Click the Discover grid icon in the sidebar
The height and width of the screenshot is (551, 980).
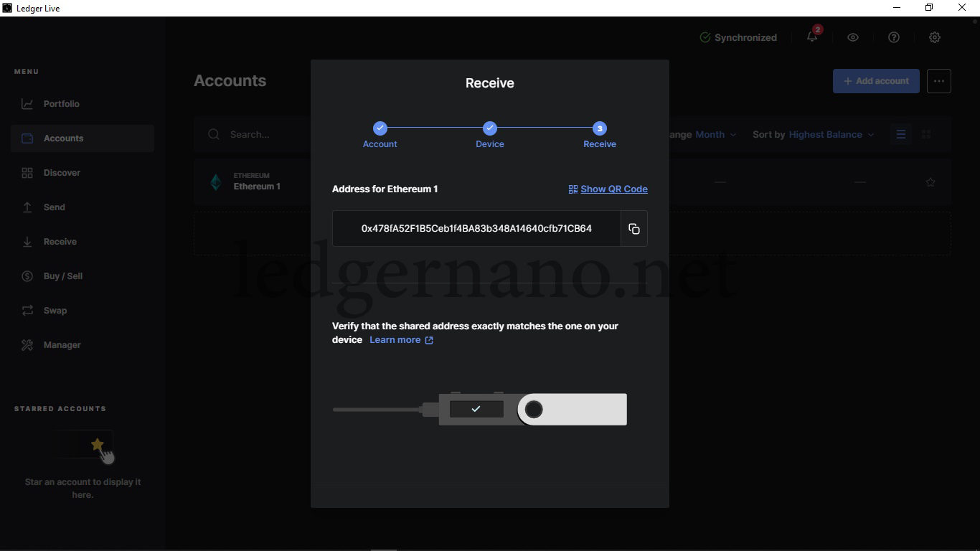click(27, 173)
